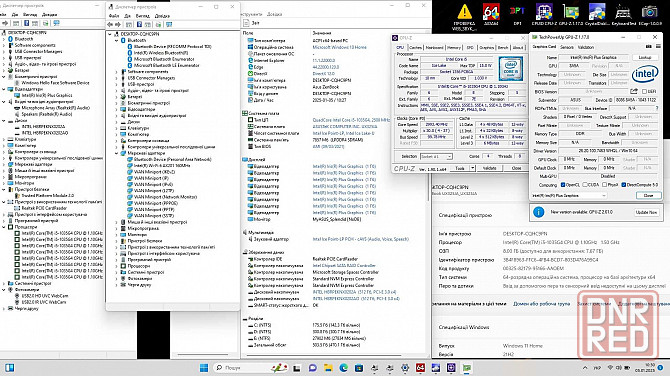Click taskbar search box Пошук
Image resolution: width=670 pixels, height=376 pixels.
click(x=250, y=367)
